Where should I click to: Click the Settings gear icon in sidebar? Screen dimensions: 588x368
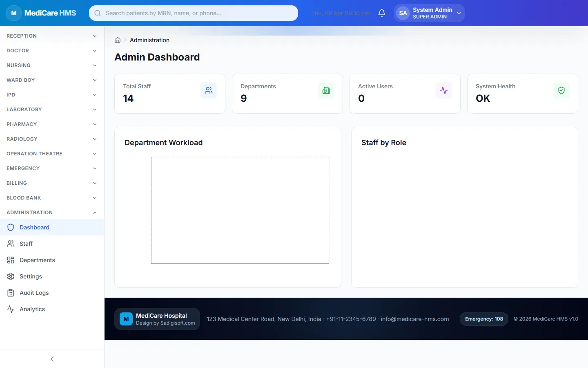pyautogui.click(x=11, y=276)
